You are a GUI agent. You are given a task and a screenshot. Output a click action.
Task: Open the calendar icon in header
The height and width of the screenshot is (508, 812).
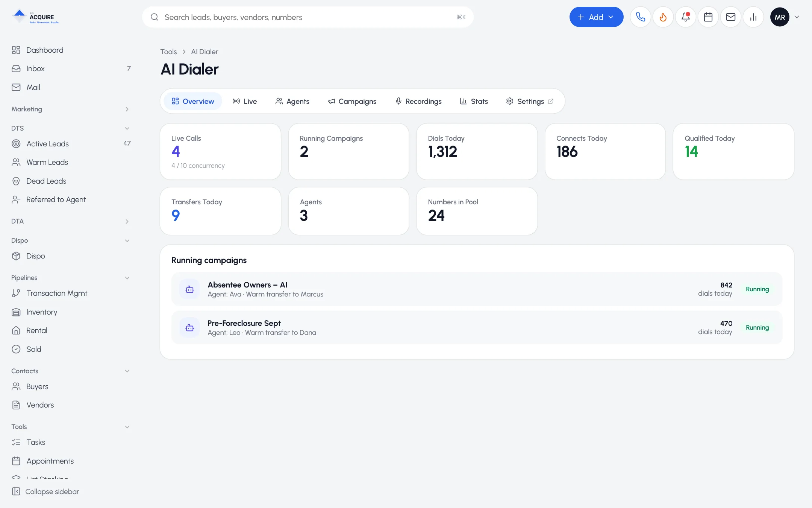point(708,17)
